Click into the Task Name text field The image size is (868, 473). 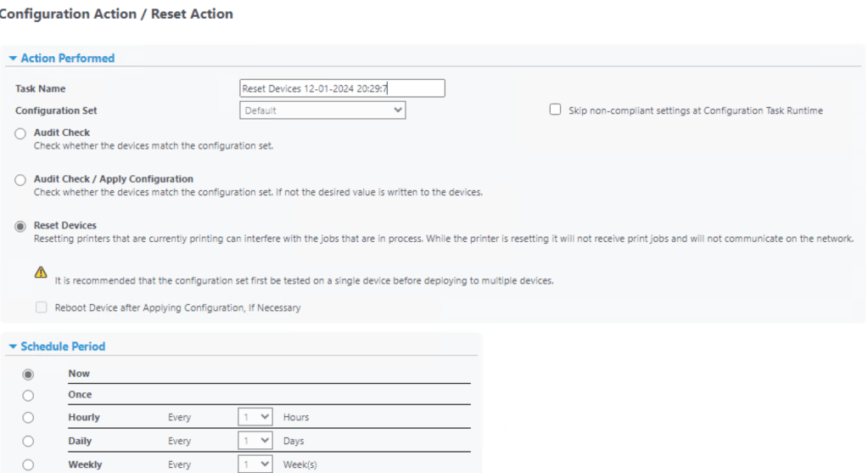pos(342,88)
